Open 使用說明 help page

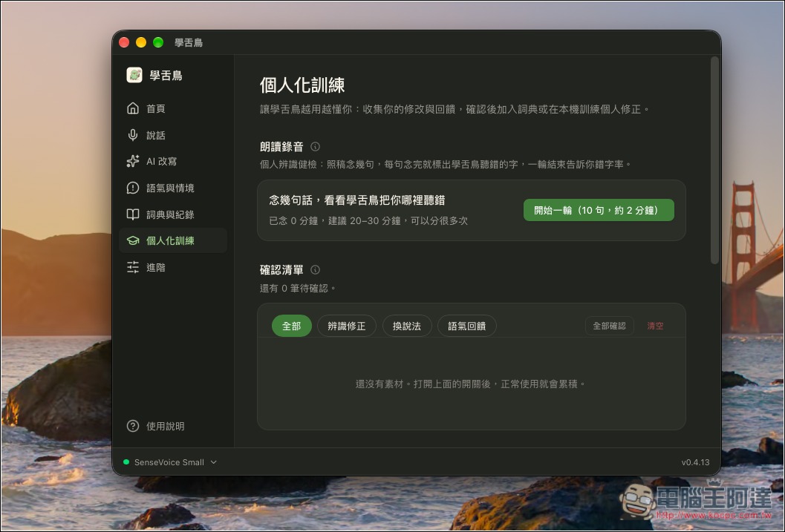pos(173,426)
